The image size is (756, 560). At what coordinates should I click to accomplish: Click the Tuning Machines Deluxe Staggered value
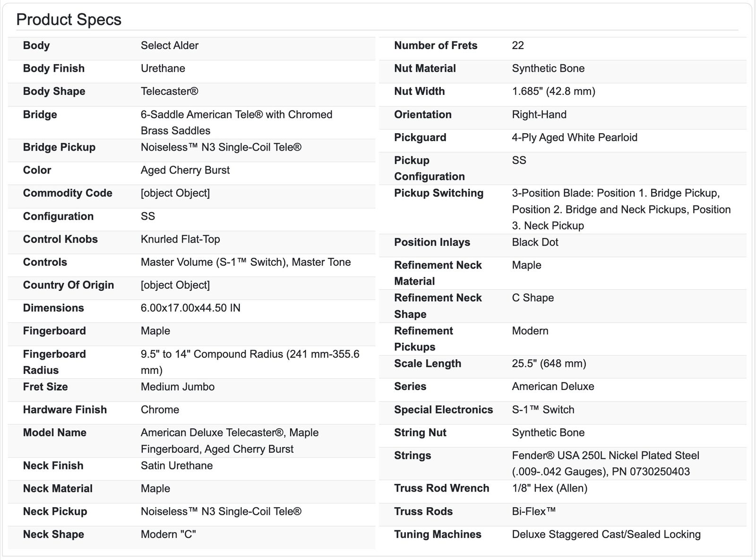[x=606, y=535]
